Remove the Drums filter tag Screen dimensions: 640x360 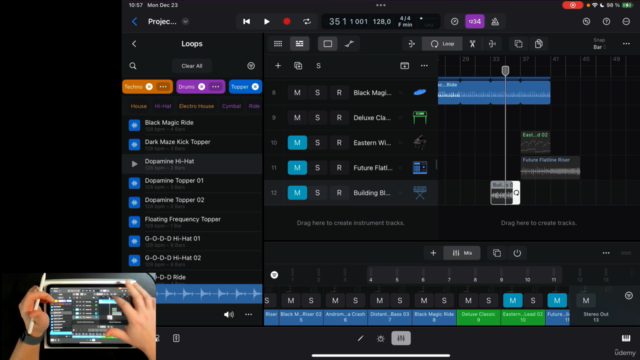point(202,87)
